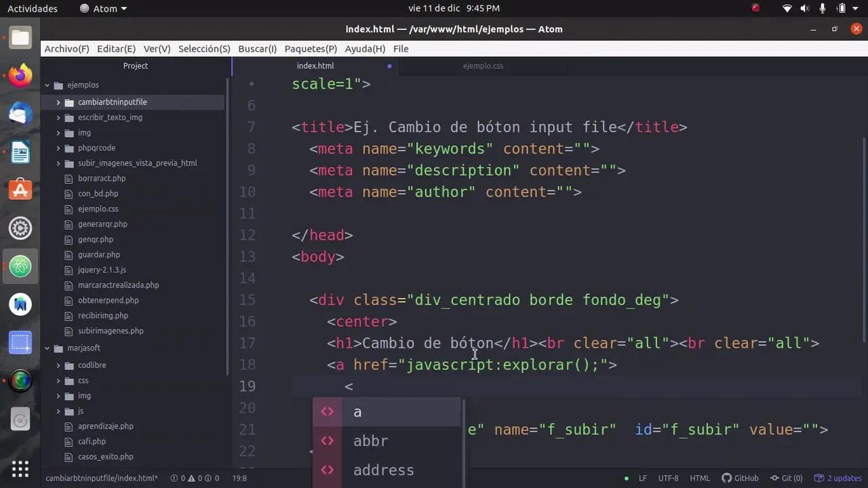Open the Files app from the dock

20,37
